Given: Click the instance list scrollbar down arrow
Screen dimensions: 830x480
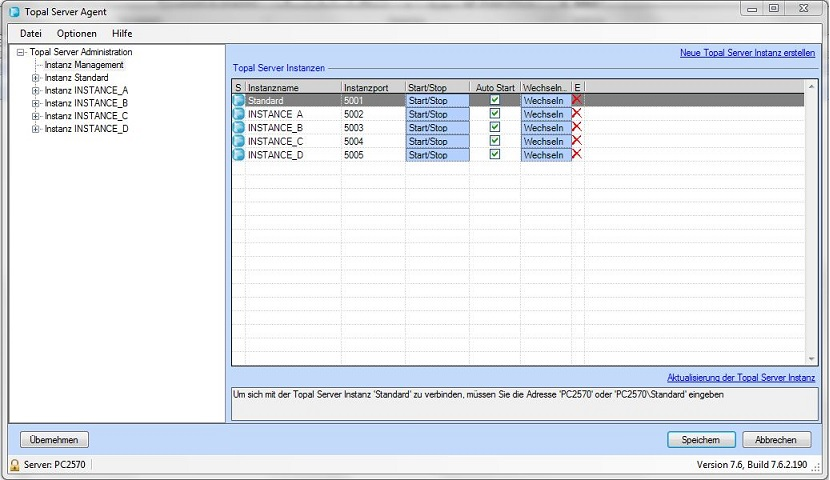Looking at the screenshot, I should (811, 358).
